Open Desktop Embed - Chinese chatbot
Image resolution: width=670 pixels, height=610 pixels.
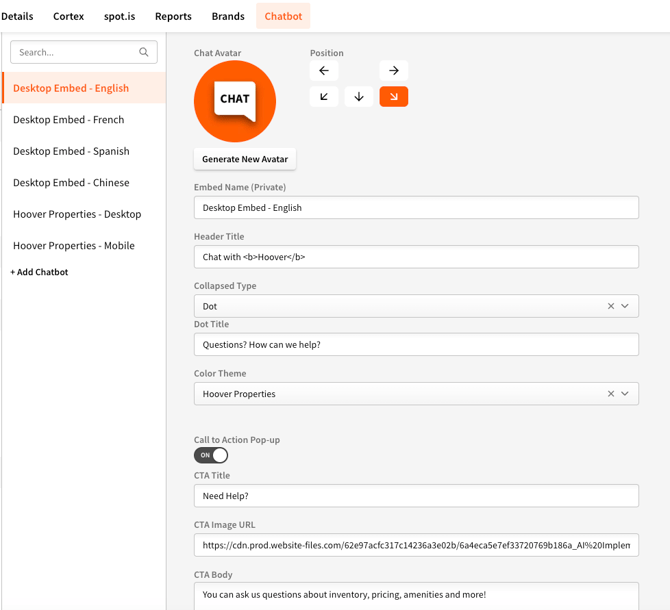click(84, 182)
